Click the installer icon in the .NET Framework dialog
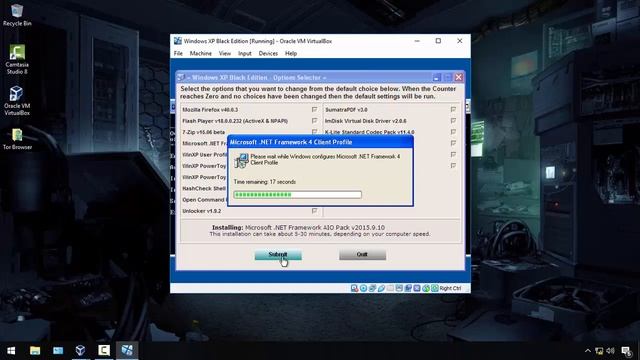 click(241, 160)
